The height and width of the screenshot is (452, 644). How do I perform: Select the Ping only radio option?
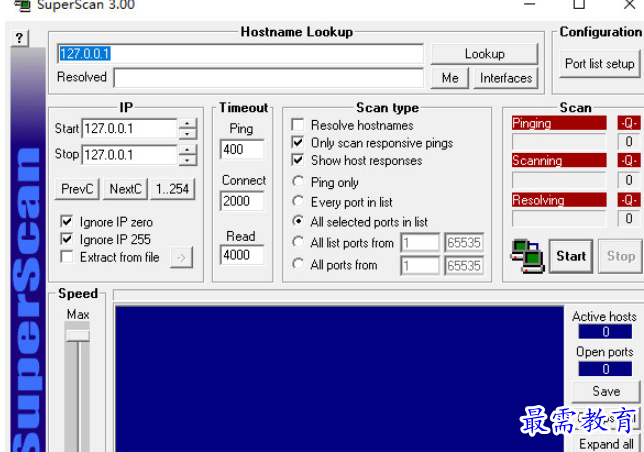click(x=298, y=182)
